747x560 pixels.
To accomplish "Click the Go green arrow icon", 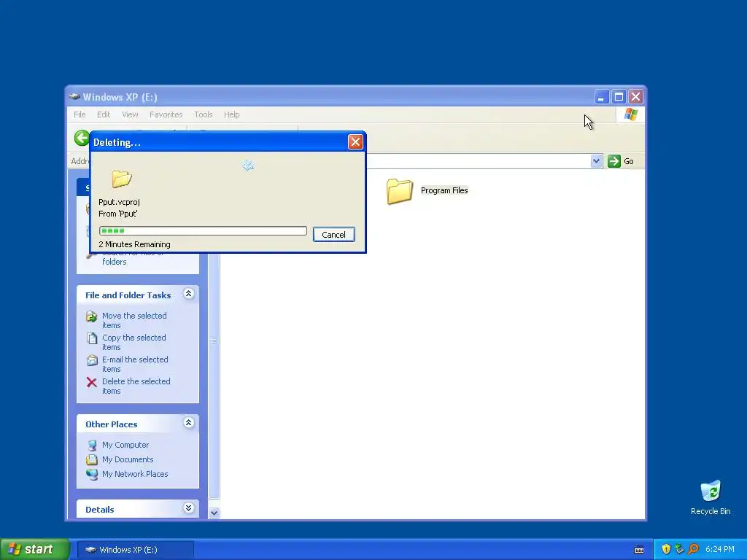I will 614,161.
